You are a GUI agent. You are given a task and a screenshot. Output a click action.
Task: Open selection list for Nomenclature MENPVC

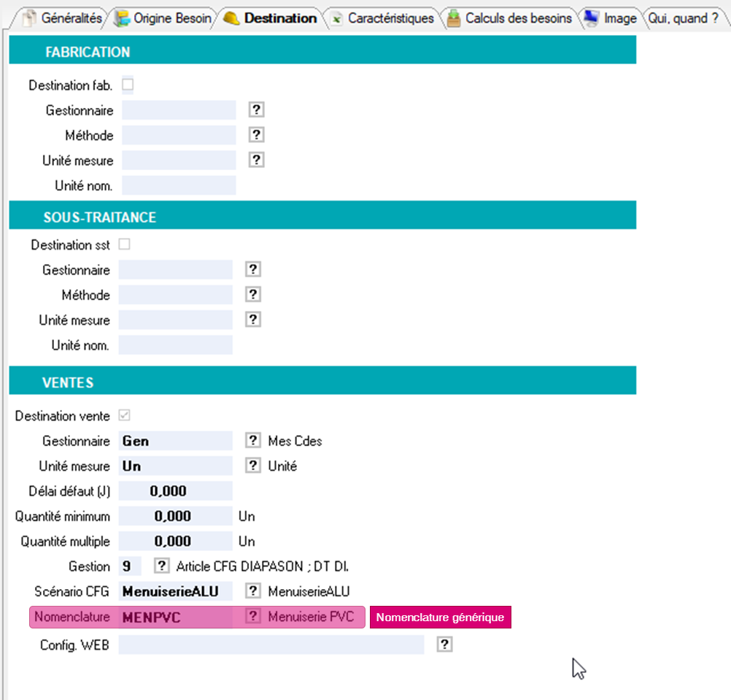tap(252, 617)
